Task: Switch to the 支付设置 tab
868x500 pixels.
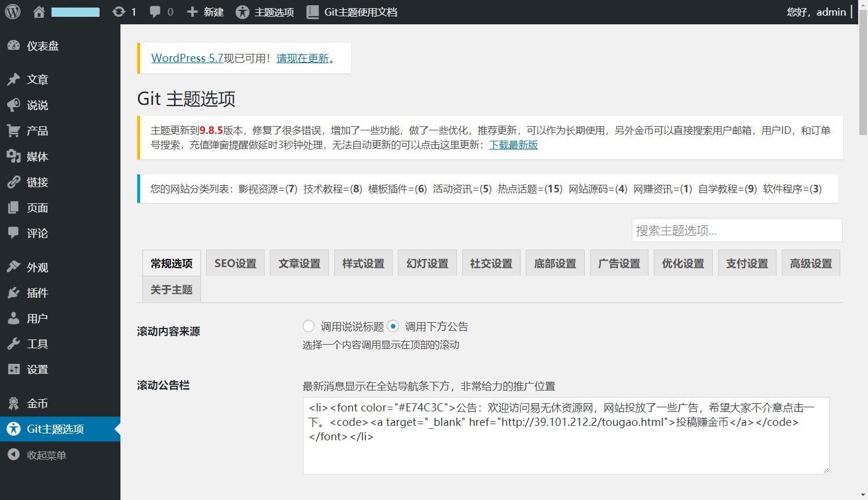Action: [x=746, y=263]
